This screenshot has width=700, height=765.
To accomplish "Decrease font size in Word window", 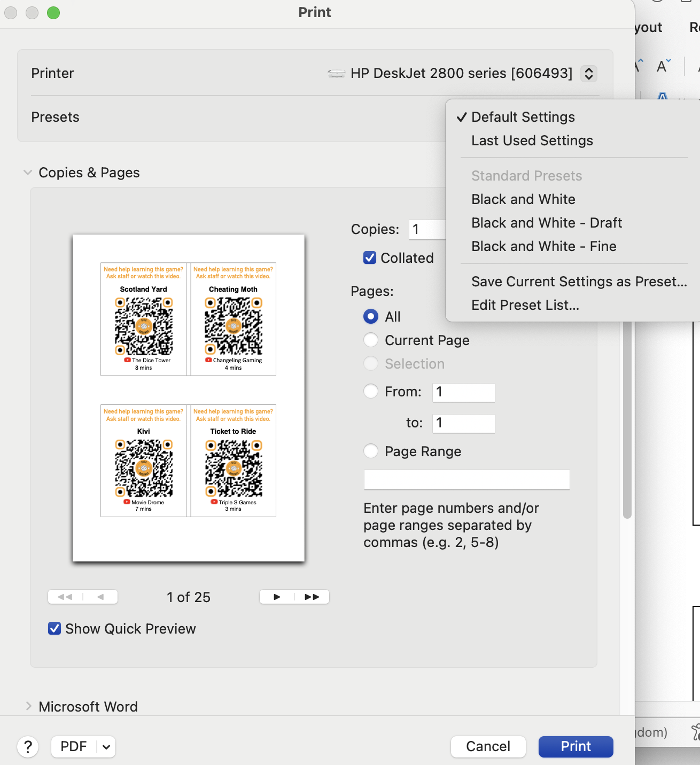I will (x=664, y=66).
